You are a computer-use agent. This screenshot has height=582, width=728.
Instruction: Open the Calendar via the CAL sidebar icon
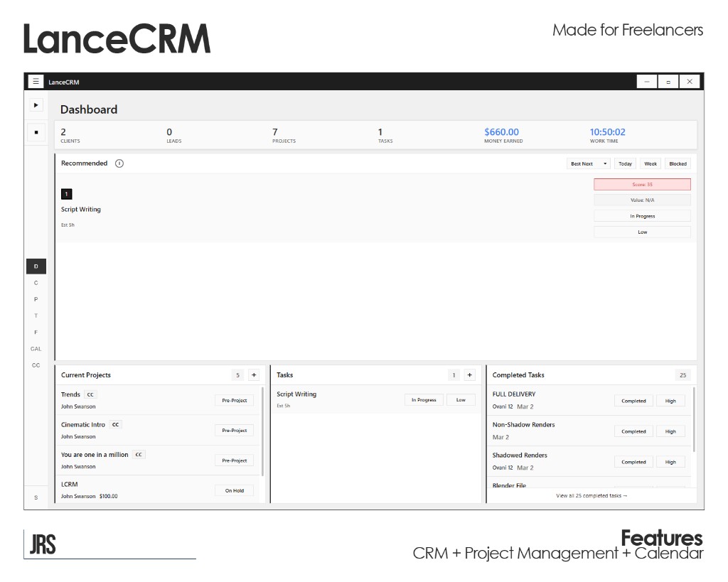[36, 348]
